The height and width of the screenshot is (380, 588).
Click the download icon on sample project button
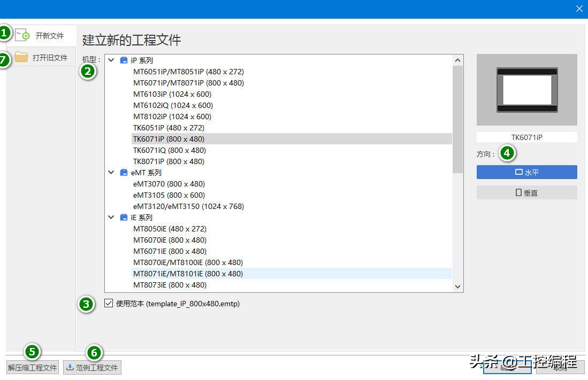70,367
